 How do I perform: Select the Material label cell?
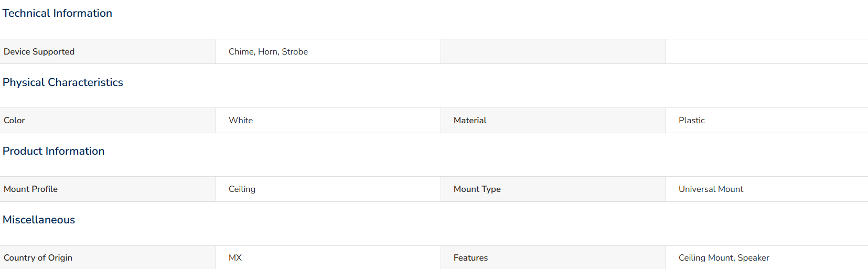(x=553, y=120)
